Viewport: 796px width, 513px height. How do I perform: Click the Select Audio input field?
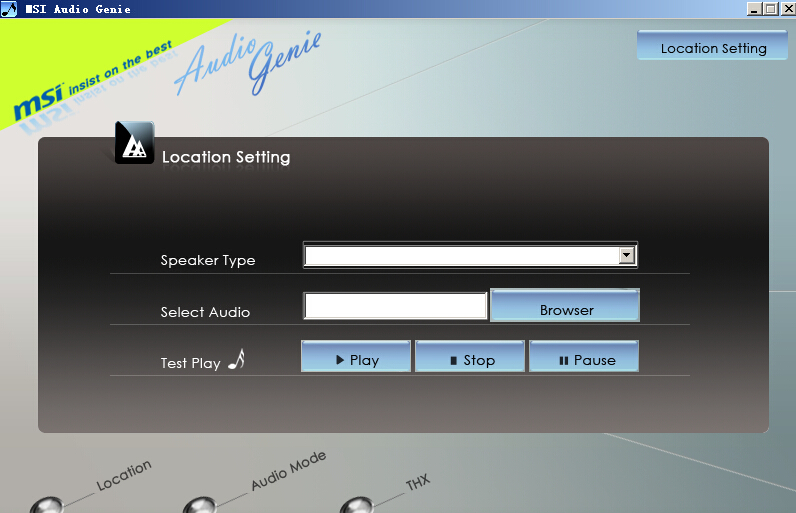pos(395,306)
